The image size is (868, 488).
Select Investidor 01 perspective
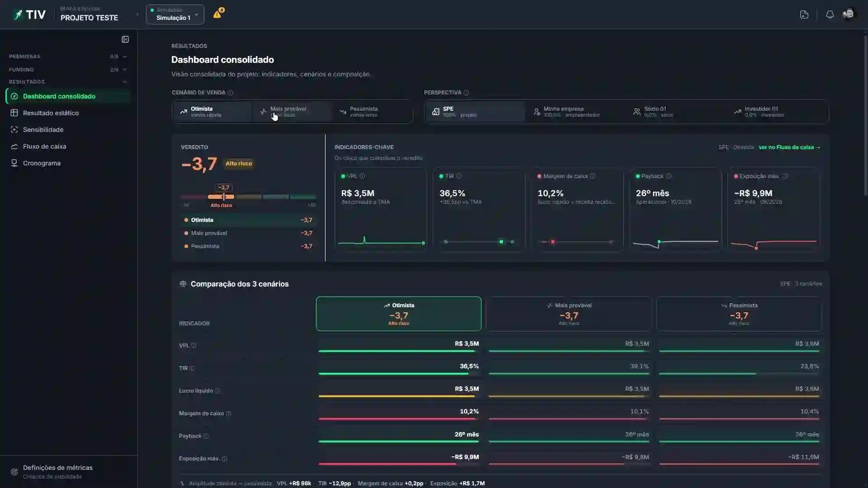coord(777,112)
